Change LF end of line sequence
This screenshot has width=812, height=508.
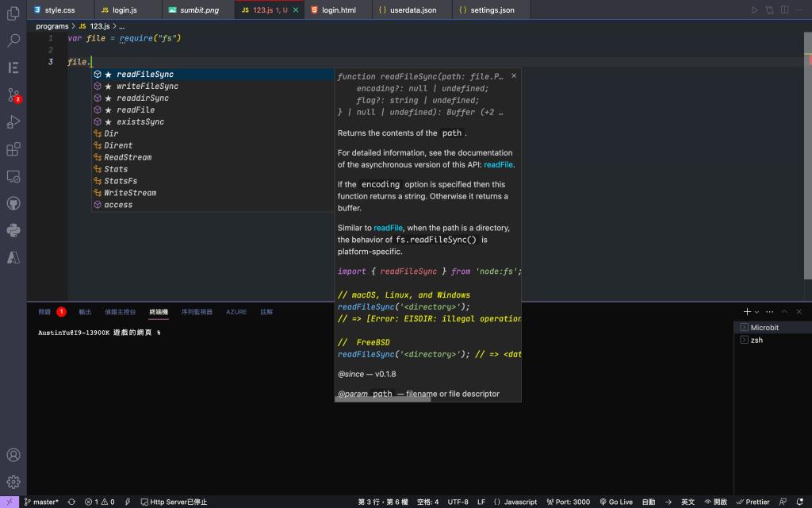click(481, 502)
